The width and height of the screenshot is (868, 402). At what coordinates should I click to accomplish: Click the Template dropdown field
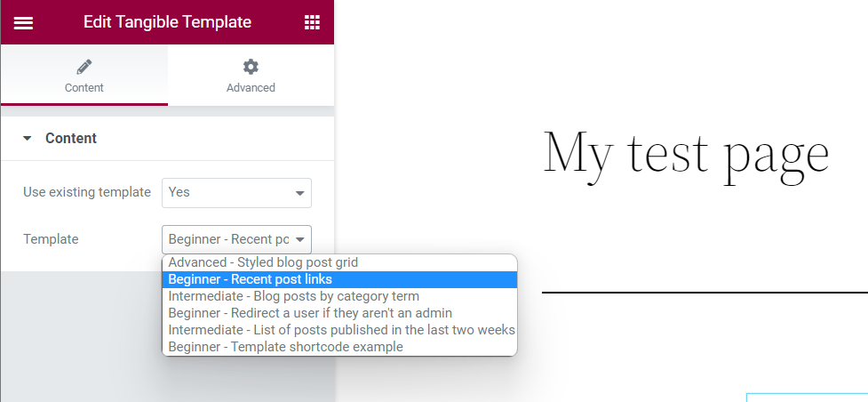coord(236,239)
